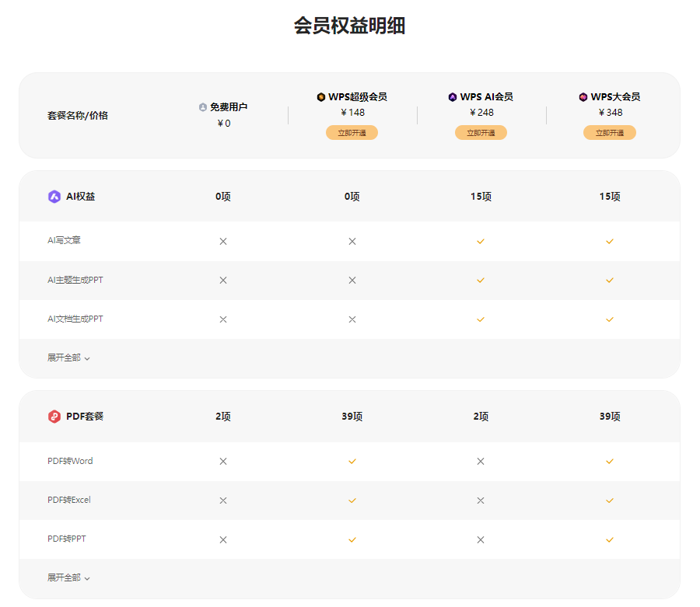Viewport: 700px width, 607px height.
Task: Click the cross for 免费用户 PDF转PPT
Action: pyautogui.click(x=223, y=539)
